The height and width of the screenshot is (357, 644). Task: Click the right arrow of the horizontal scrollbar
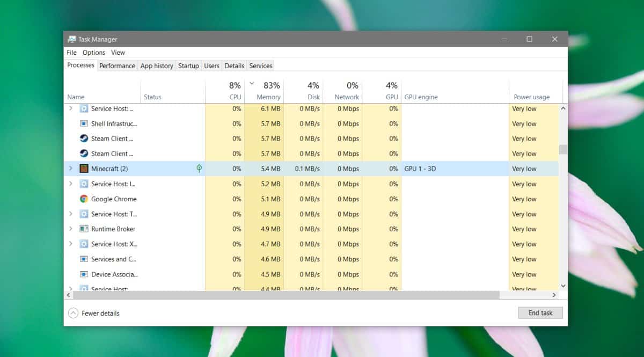[x=554, y=295]
